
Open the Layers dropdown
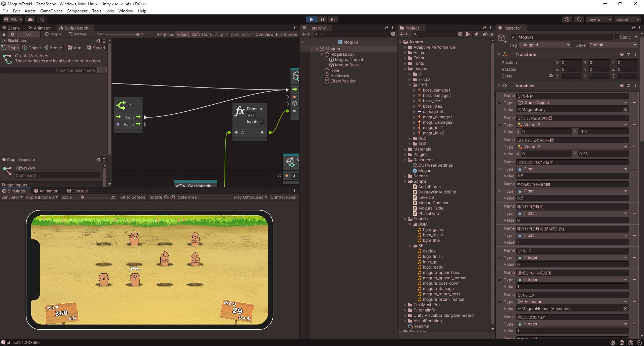pos(599,19)
